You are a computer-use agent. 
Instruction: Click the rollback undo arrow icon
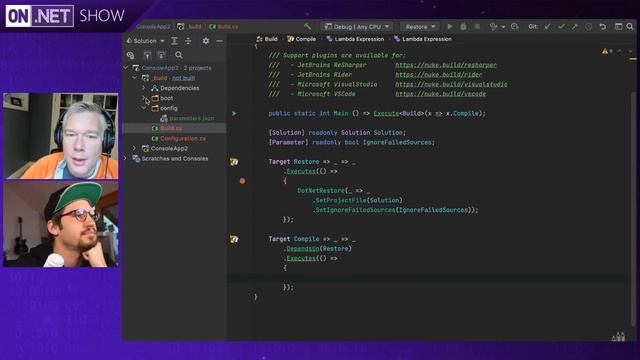602,27
